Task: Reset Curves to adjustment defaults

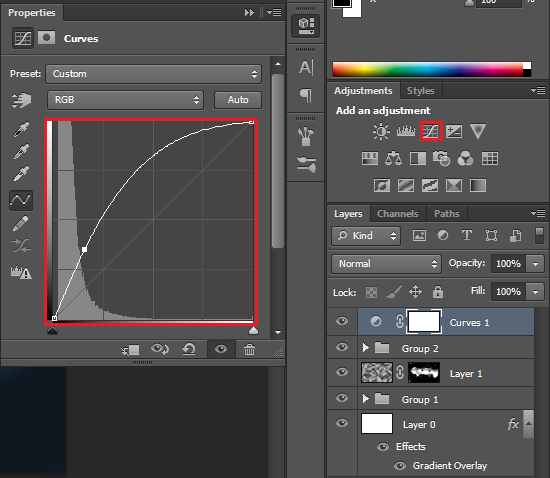Action: point(189,349)
